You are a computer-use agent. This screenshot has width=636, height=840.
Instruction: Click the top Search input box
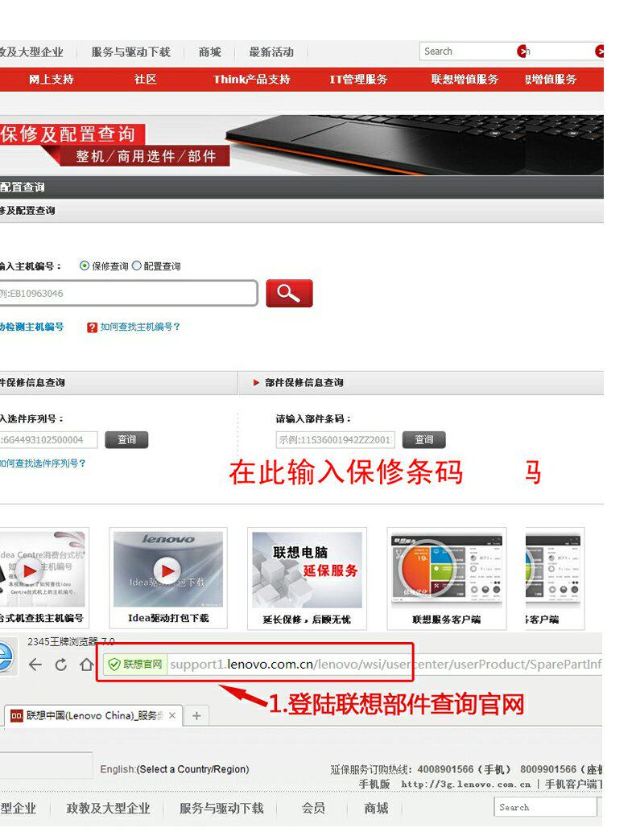click(469, 51)
